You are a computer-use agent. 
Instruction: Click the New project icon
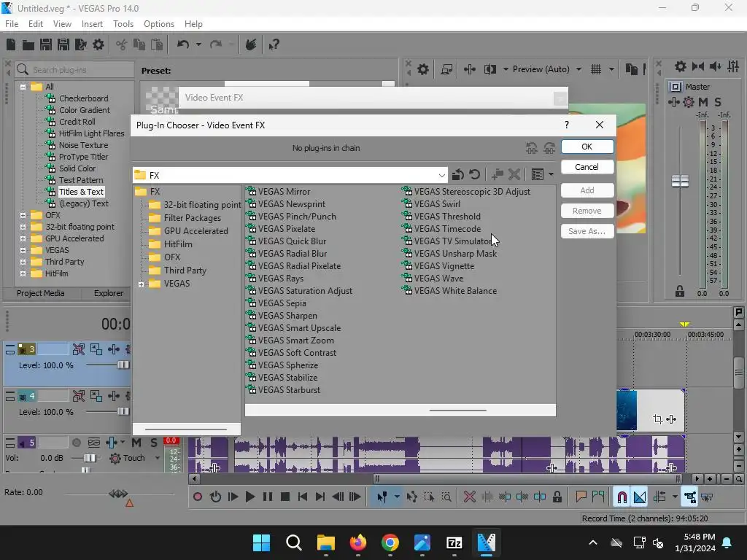pyautogui.click(x=11, y=44)
